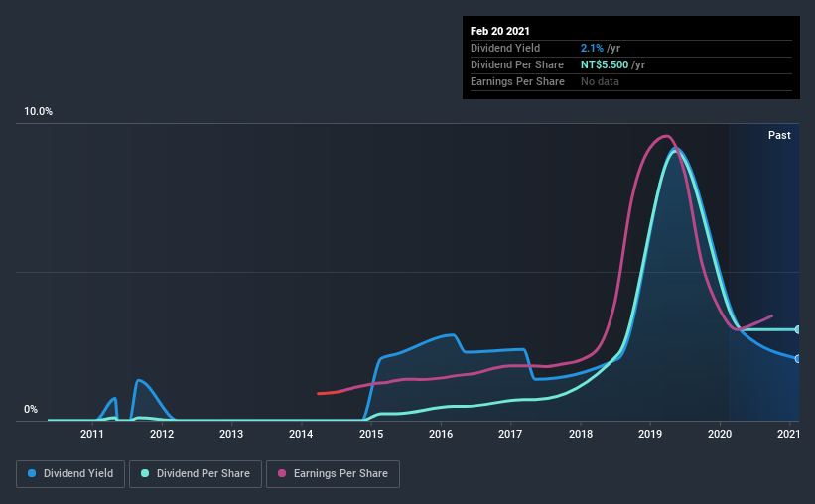
Task: Click the blue Dividend Yield legend dot
Action: pyautogui.click(x=32, y=473)
